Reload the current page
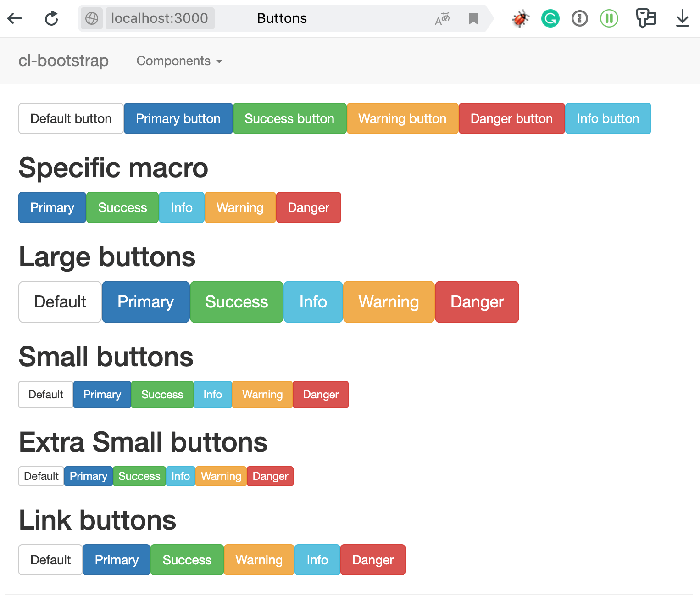This screenshot has width=700, height=602. pos(51,18)
